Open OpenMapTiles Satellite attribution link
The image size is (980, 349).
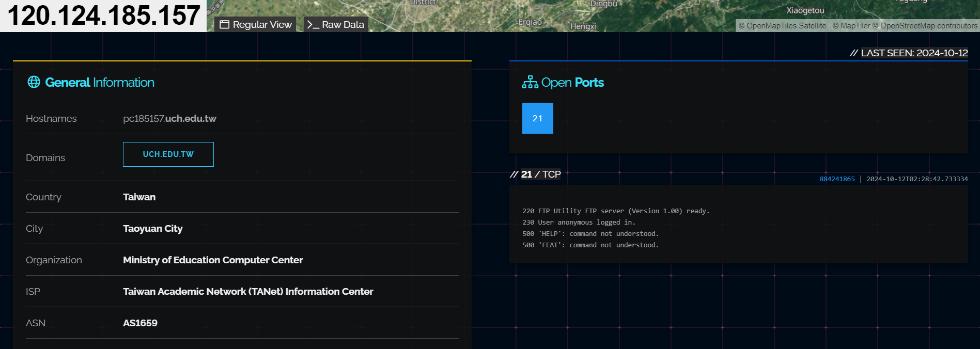point(782,26)
